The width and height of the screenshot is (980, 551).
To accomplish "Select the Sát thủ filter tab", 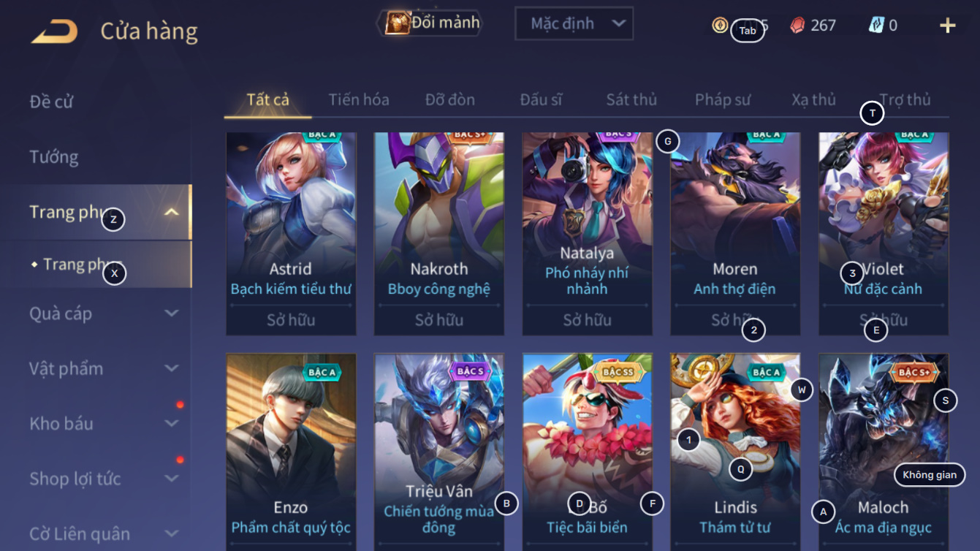I will [x=631, y=100].
